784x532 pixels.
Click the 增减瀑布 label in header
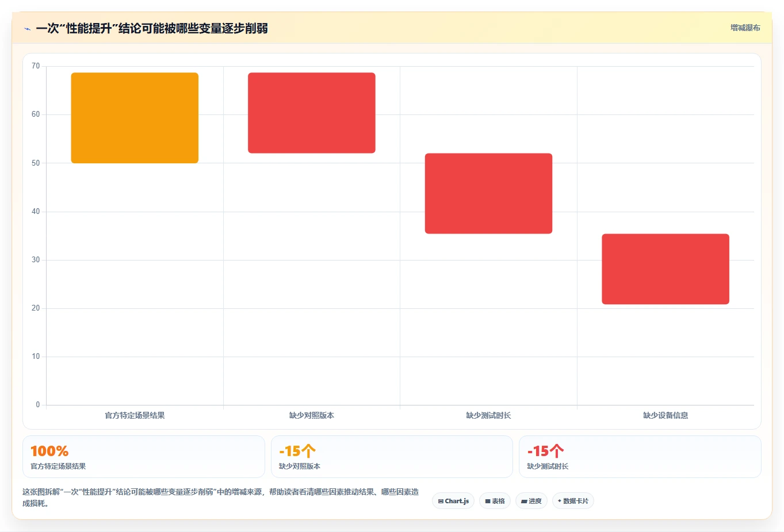(x=745, y=28)
